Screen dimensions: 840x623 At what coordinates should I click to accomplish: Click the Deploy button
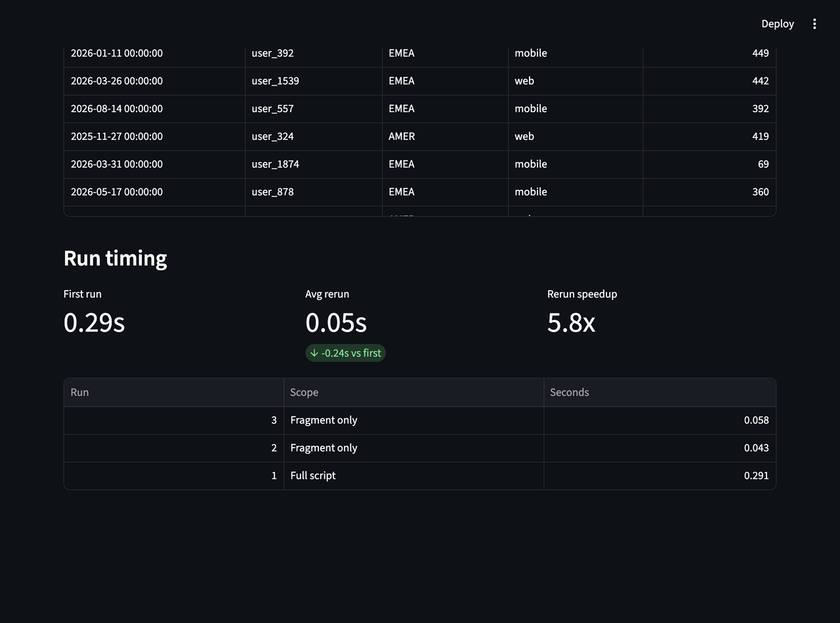pyautogui.click(x=778, y=24)
